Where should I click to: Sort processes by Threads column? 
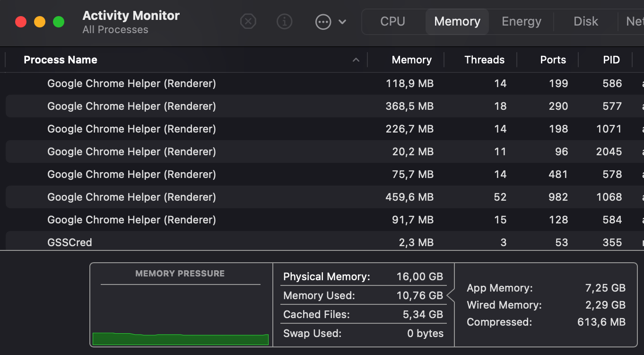(484, 60)
